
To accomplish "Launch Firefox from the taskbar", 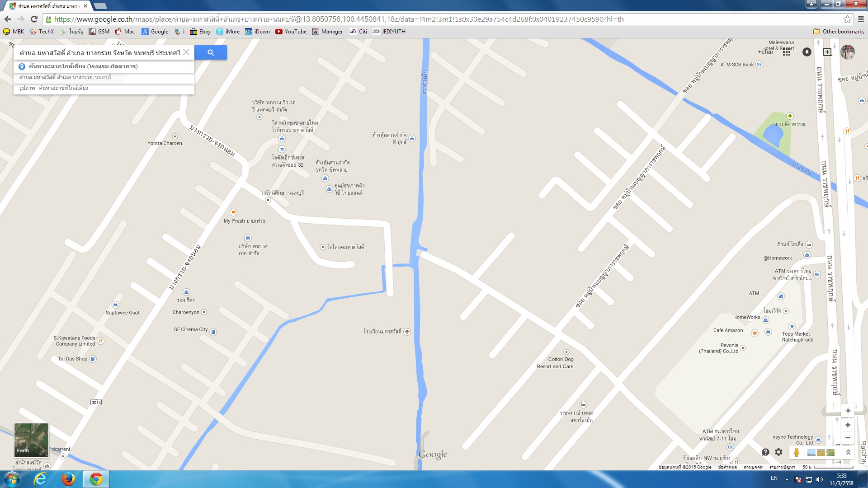I will [68, 479].
